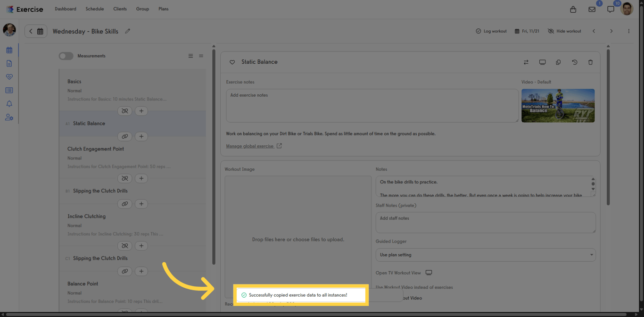
Task: Open TV Workout View monitor icon
Action: (x=429, y=273)
